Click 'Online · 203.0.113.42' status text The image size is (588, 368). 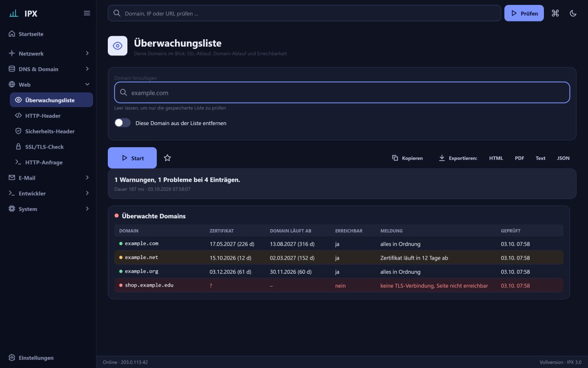(x=125, y=362)
